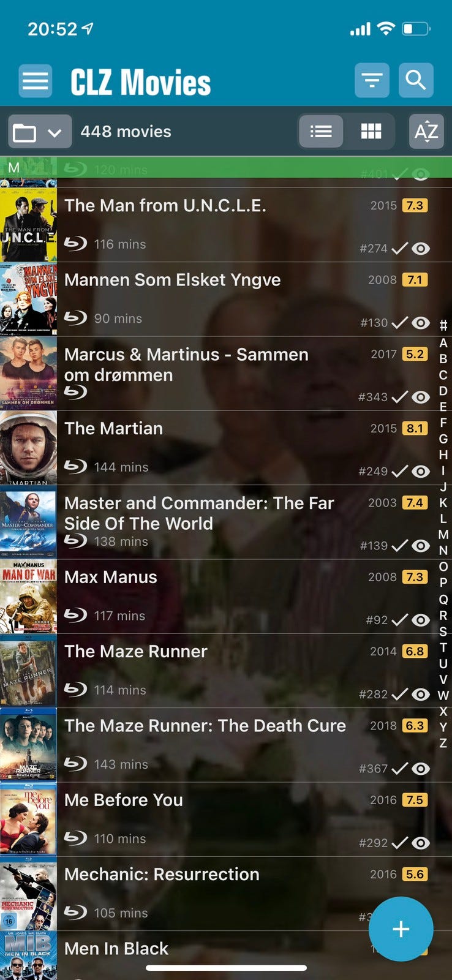Tap the 7.3 rating badge of The Man from U.N.C.L.E.
Viewport: 452px width, 980px height.
[x=415, y=205]
